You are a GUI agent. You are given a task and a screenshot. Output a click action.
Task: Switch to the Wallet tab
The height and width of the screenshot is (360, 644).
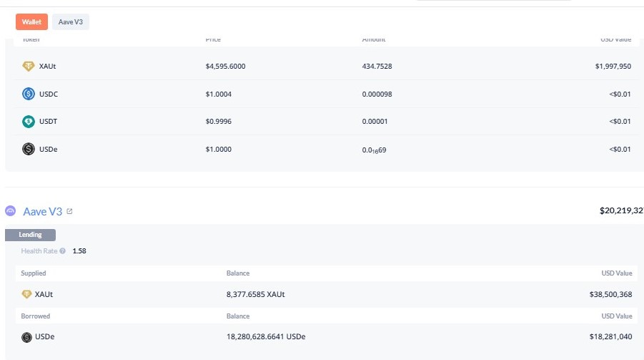point(31,22)
